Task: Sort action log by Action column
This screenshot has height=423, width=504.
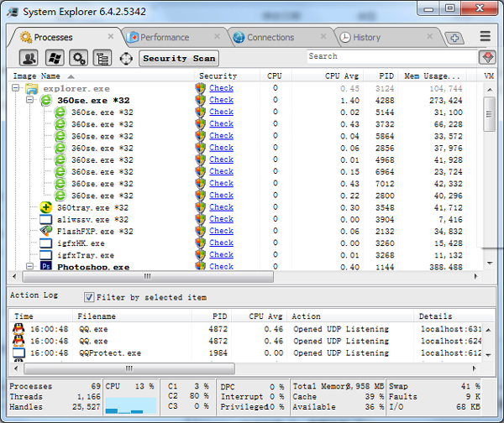Action: click(349, 316)
